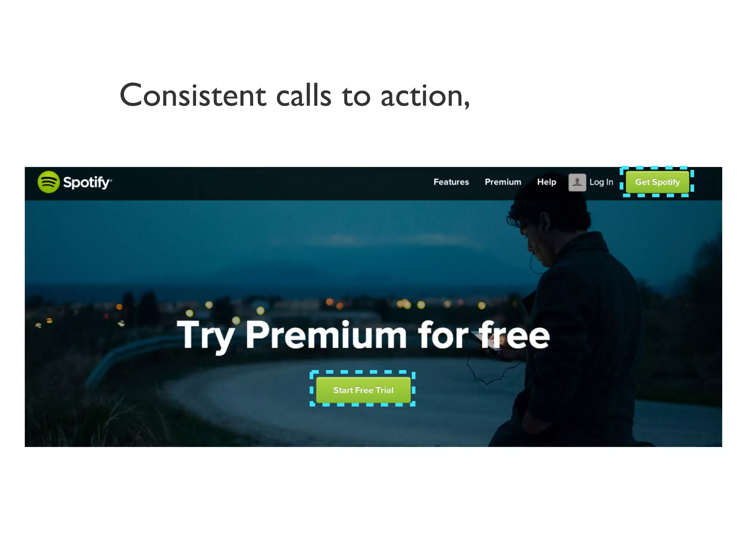Open the Features menu item
The width and height of the screenshot is (747, 560).
pyautogui.click(x=451, y=182)
